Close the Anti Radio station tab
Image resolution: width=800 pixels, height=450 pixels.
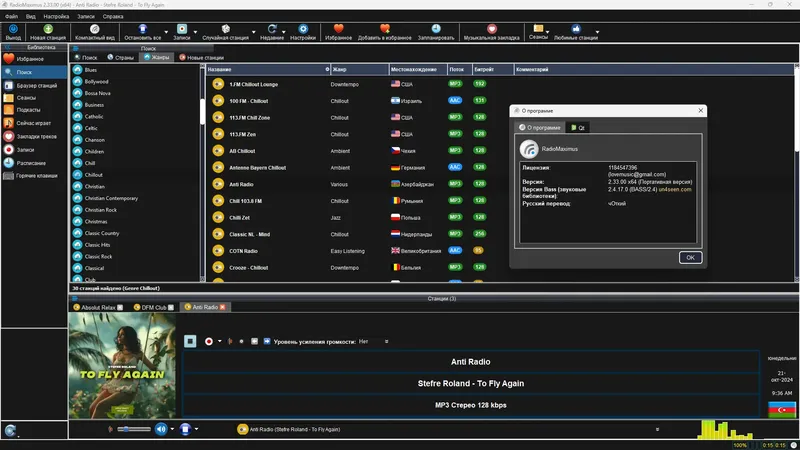point(222,307)
